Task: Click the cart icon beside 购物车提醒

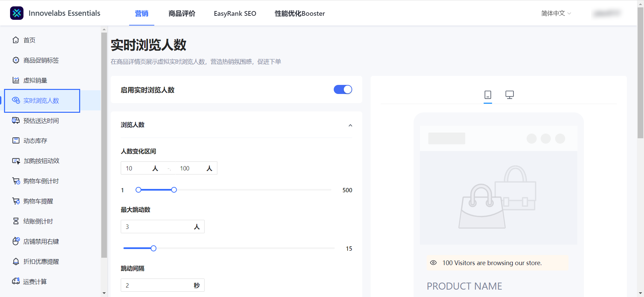Action: click(16, 201)
